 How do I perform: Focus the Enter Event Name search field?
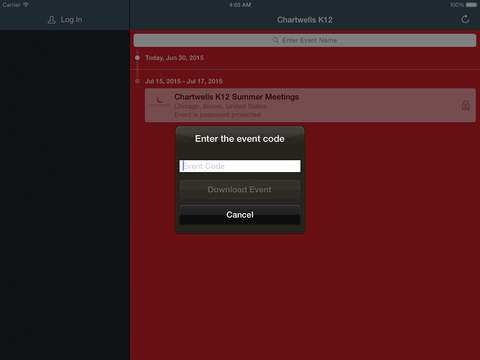(305, 40)
